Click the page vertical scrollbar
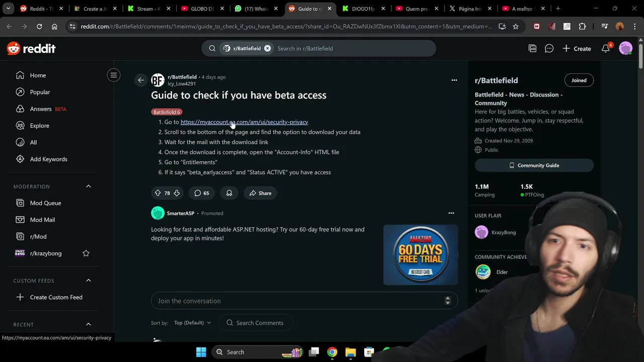Viewport: 644px width, 362px height. (640, 56)
